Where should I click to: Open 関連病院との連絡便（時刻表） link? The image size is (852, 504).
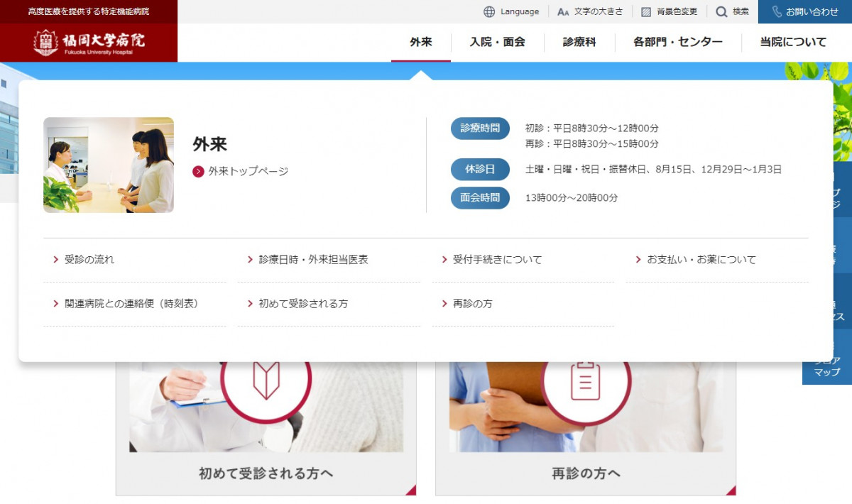pos(131,304)
